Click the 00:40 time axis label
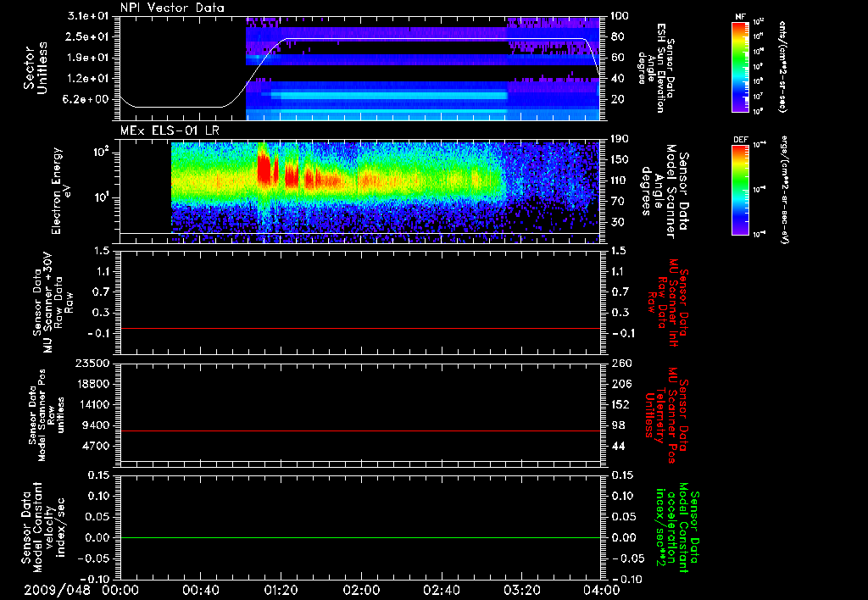Viewport: 868px width, 600px height. tap(200, 590)
